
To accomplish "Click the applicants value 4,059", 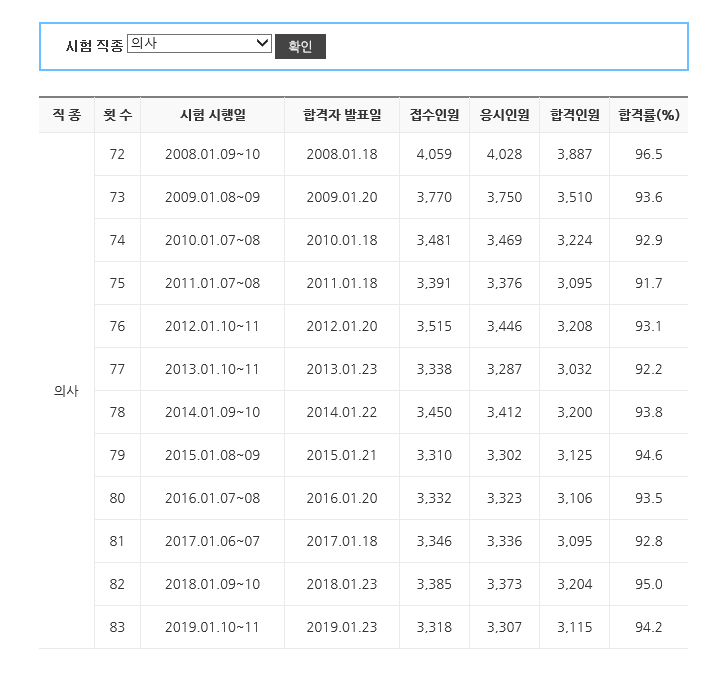I will 435,154.
